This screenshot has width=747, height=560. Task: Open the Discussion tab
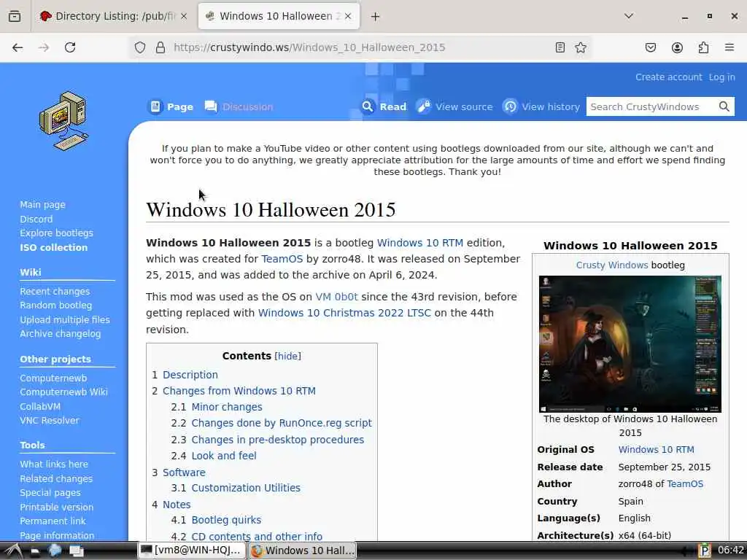coord(239,106)
